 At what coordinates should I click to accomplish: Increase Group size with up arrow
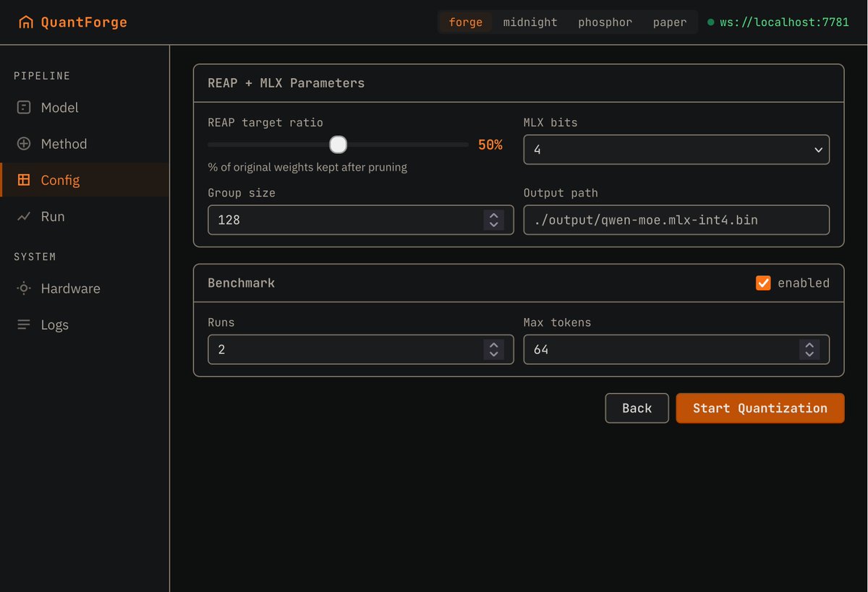493,215
